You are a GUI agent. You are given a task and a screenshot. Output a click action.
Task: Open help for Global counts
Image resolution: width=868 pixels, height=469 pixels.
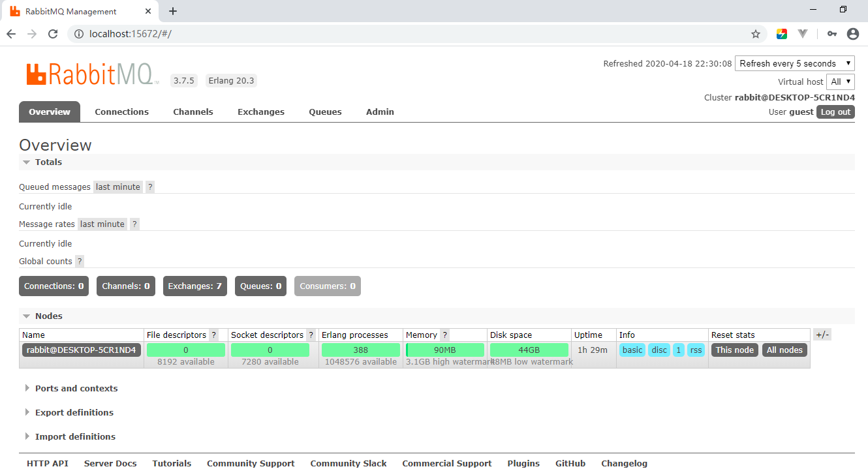[x=80, y=262]
